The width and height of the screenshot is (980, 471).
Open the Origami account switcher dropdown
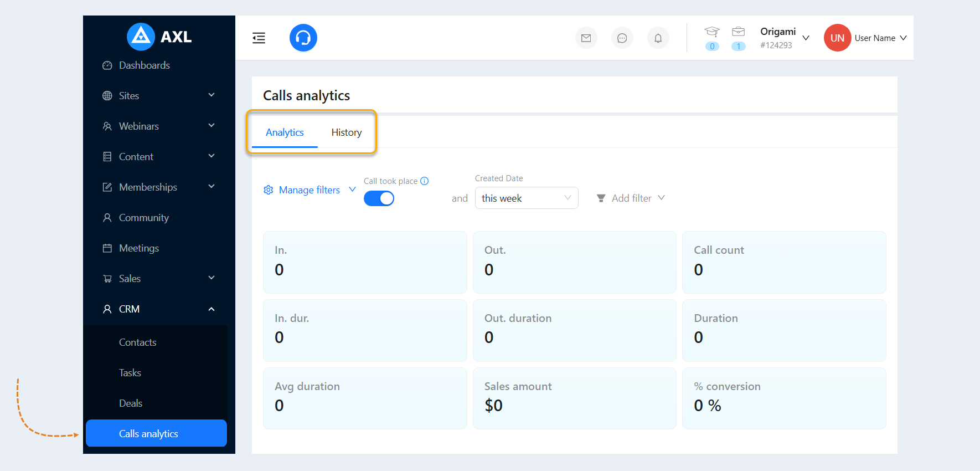point(785,38)
